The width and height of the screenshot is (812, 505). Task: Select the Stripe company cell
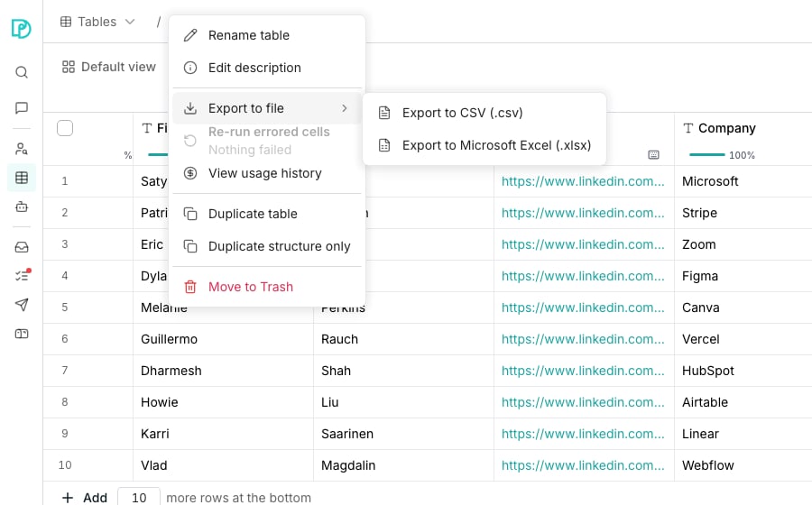coord(743,213)
